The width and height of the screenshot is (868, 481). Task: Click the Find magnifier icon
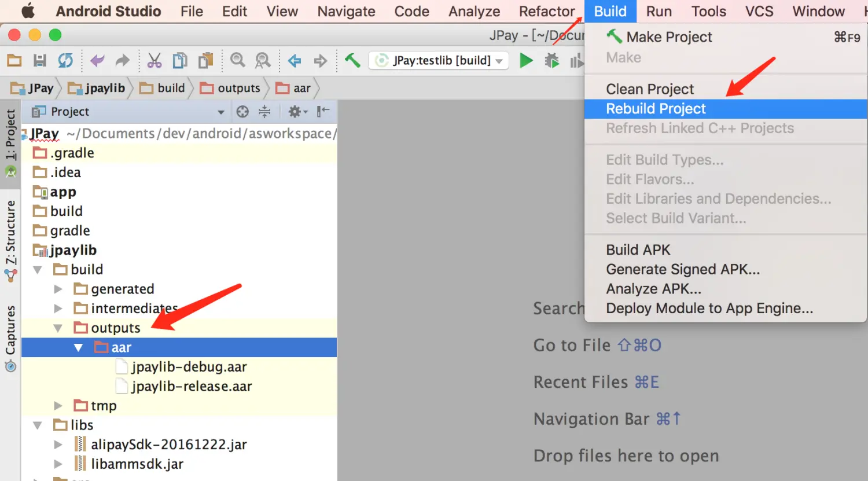[237, 60]
